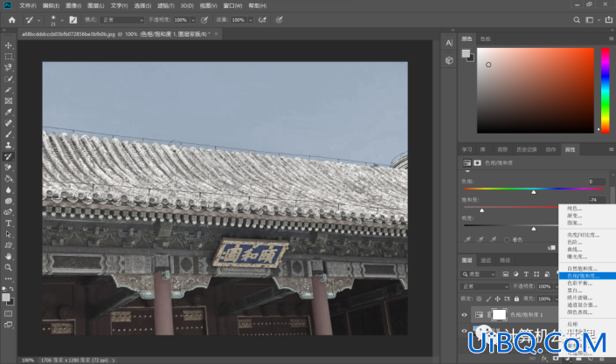Image resolution: width=616 pixels, height=364 pixels.
Task: Select the Clone Stamp tool
Action: (x=8, y=145)
